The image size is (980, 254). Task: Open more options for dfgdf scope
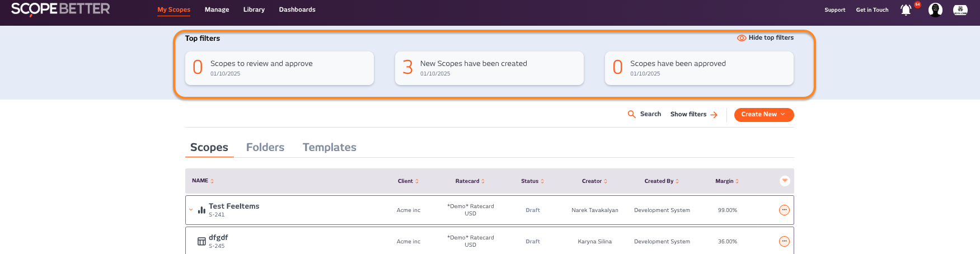pyautogui.click(x=784, y=242)
